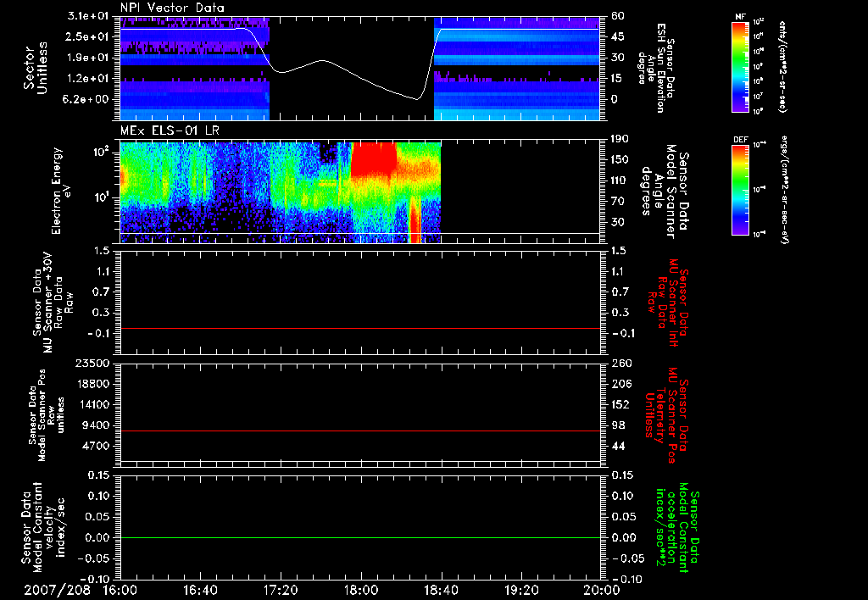Click the 15 degree sun elevation tick
Image resolution: width=868 pixels, height=600 pixels.
click(617, 79)
